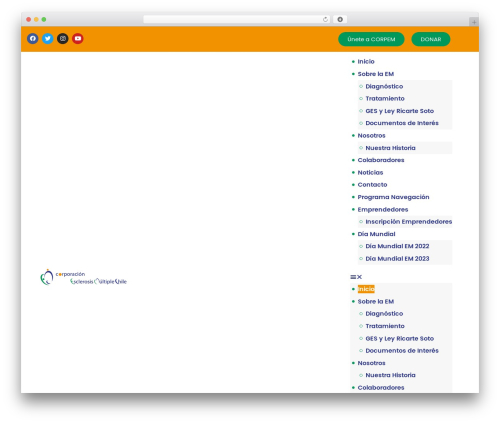Open Sobre la EM in upper menu
Image resolution: width=500 pixels, height=423 pixels.
[376, 74]
